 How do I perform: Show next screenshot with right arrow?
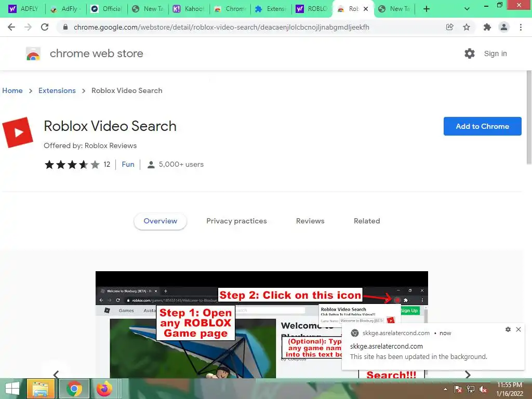click(468, 374)
